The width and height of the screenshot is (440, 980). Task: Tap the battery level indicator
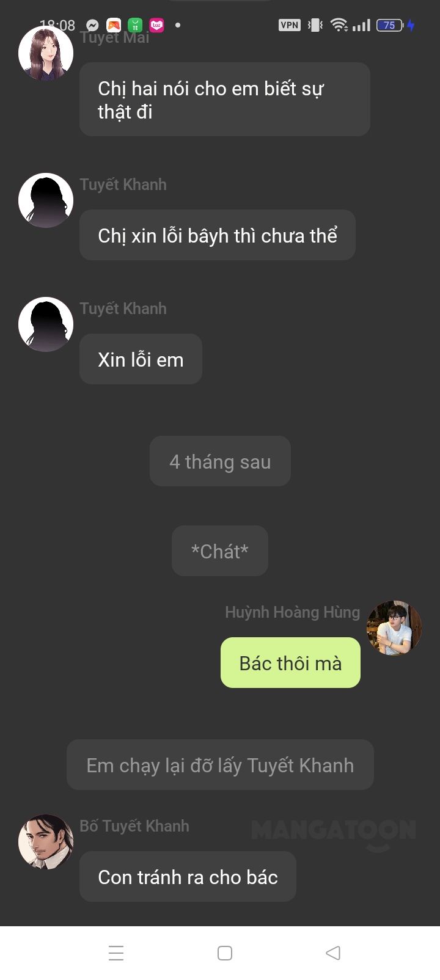390,25
